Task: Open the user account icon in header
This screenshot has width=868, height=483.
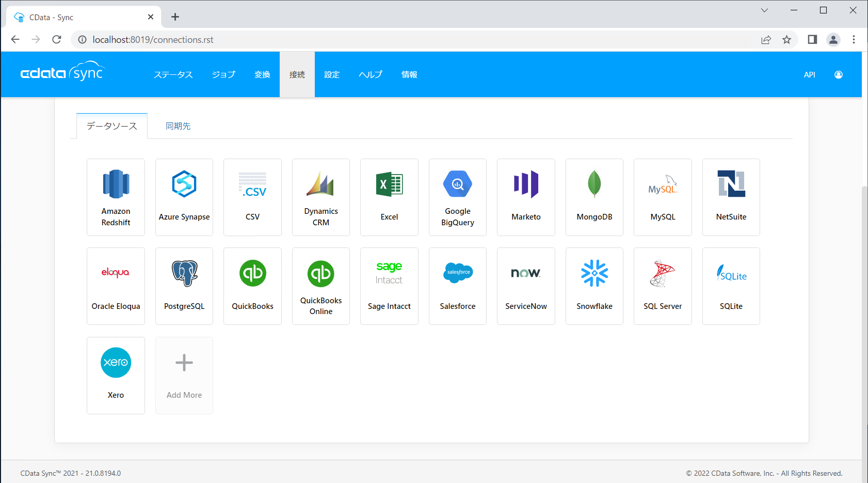Action: point(839,74)
